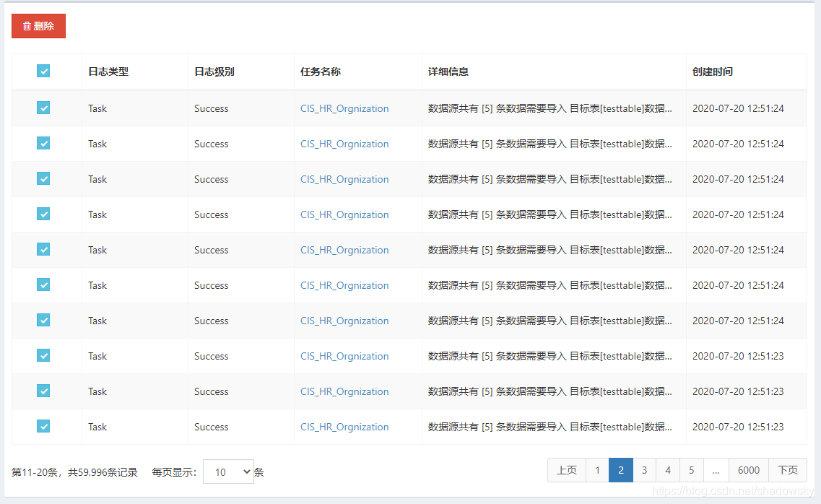This screenshot has width=821, height=504.
Task: Click the highlighted current page 2 button
Action: click(x=621, y=470)
